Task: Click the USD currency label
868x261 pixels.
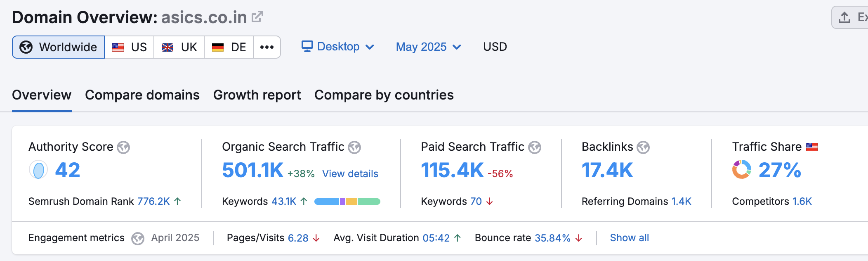Action: (x=495, y=47)
